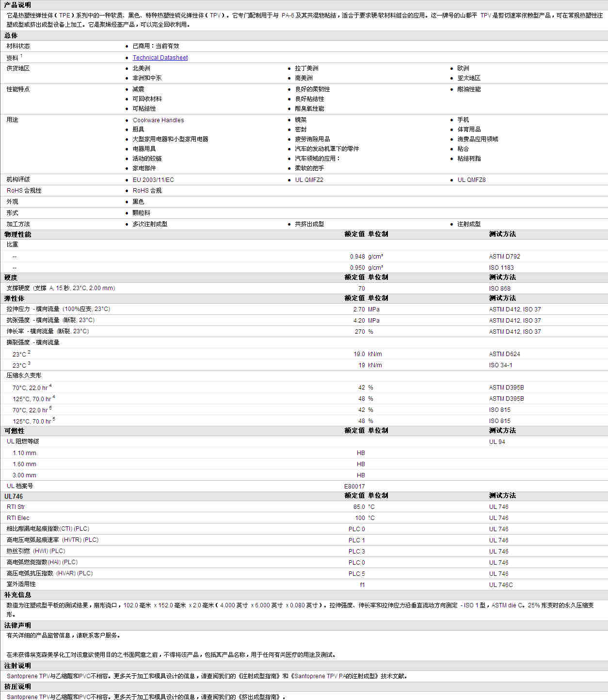Select the Shore hardness value 70
The image size is (608, 700).
pyautogui.click(x=362, y=289)
